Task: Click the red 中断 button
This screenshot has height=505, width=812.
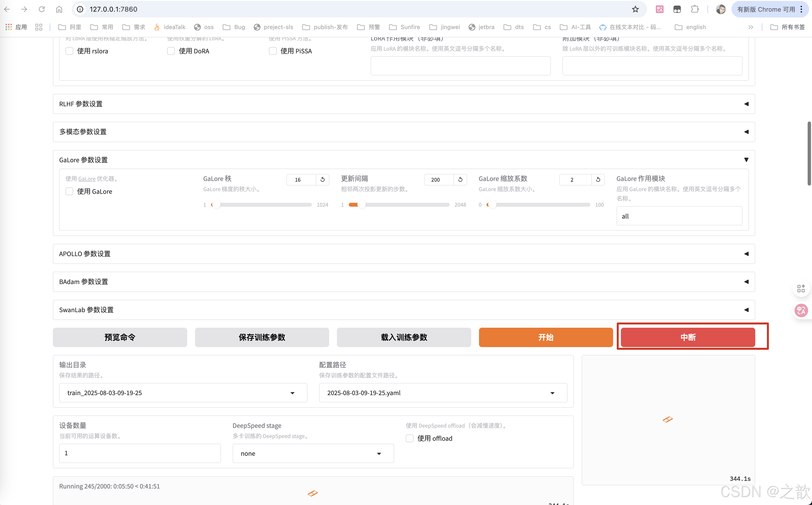Action: (x=688, y=337)
